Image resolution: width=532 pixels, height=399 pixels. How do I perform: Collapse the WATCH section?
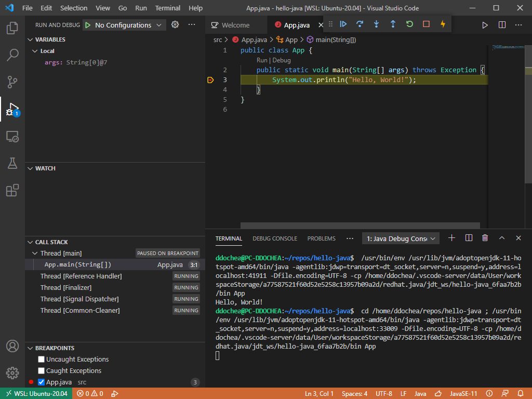31,169
